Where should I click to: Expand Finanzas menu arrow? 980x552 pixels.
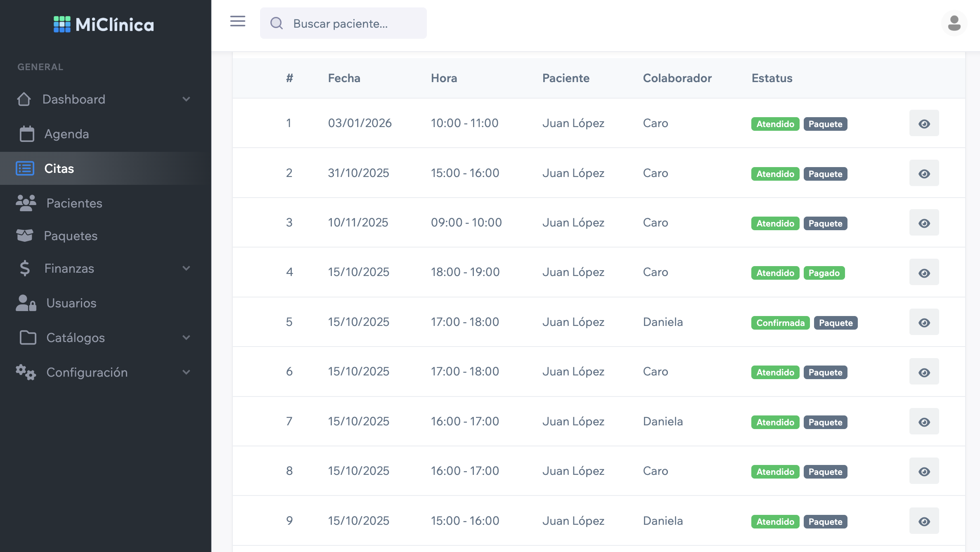186,269
